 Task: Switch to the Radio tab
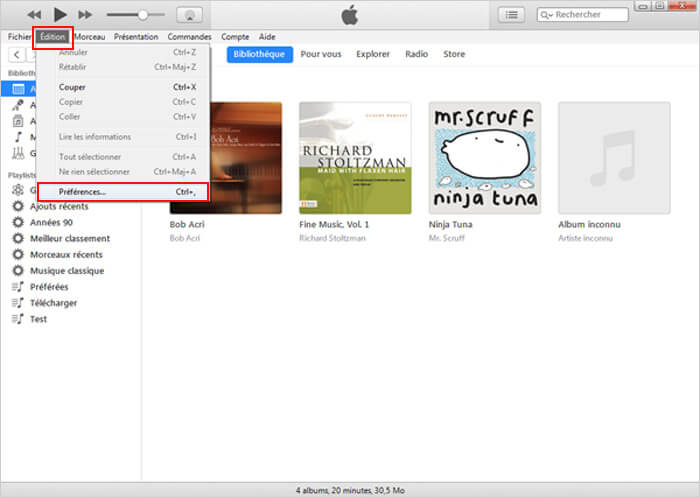pyautogui.click(x=417, y=54)
